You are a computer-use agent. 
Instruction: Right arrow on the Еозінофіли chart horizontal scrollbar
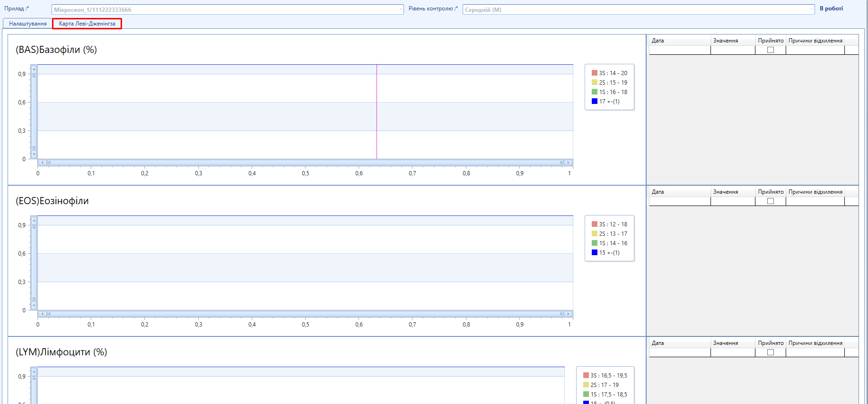click(x=568, y=314)
